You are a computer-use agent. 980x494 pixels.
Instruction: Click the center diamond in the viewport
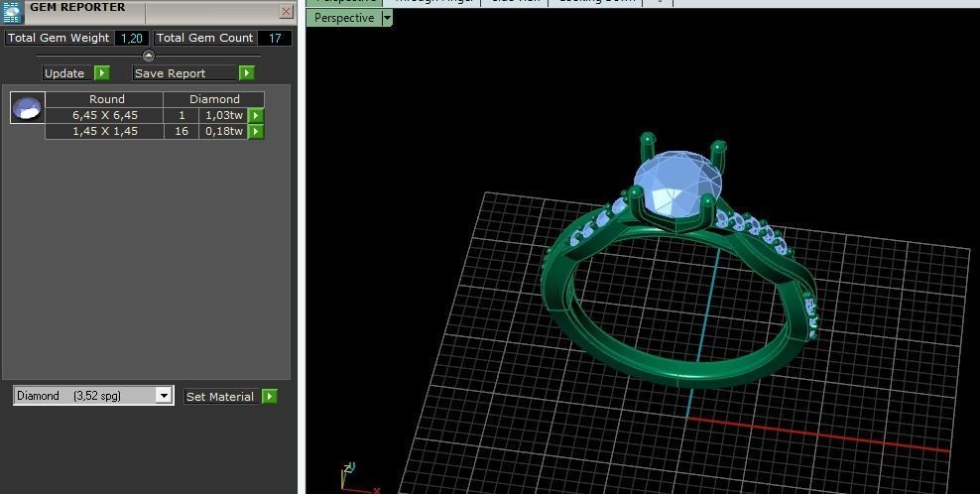677,184
